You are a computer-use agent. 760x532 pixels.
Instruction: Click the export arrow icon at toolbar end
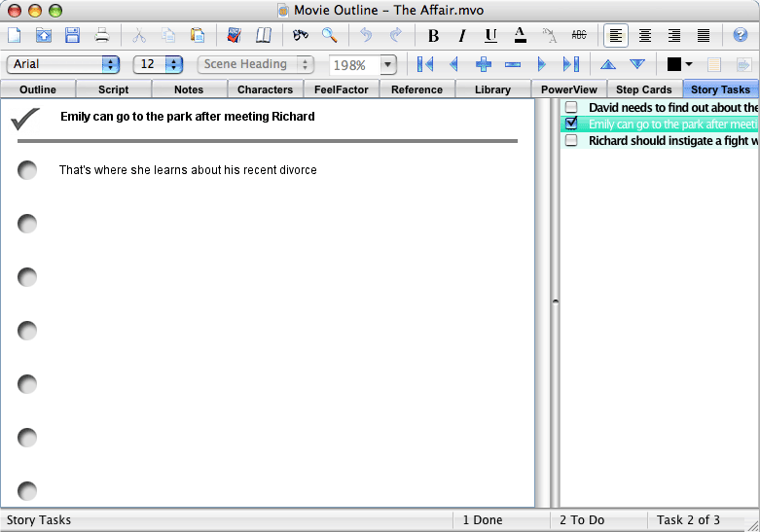(743, 64)
